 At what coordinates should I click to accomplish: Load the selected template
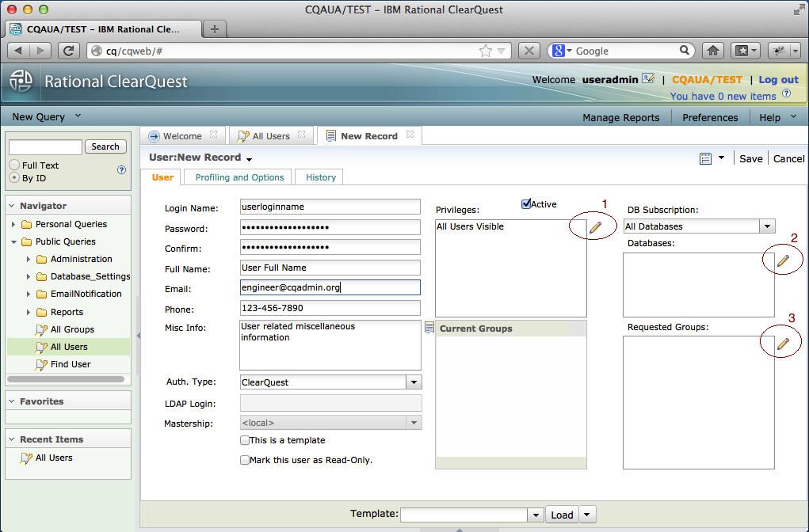pyautogui.click(x=562, y=515)
